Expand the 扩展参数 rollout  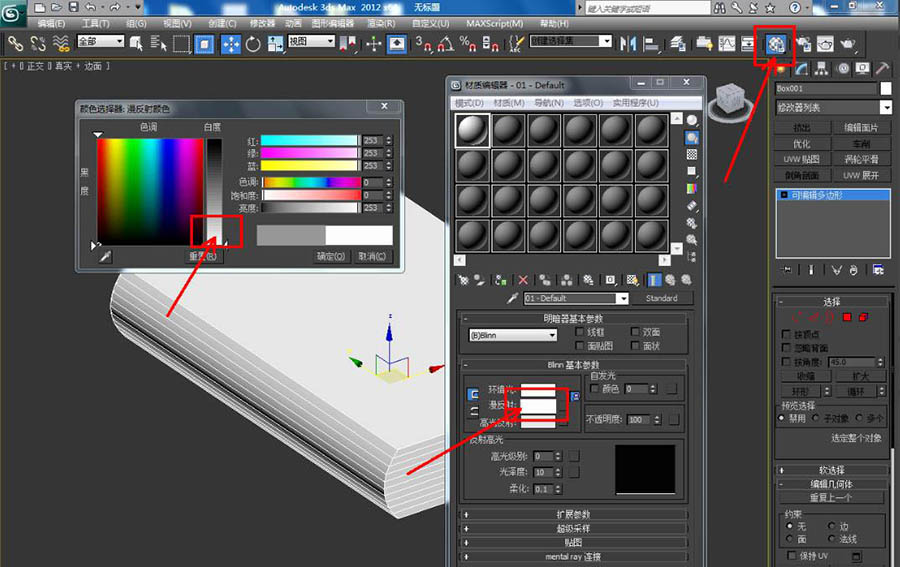click(573, 515)
